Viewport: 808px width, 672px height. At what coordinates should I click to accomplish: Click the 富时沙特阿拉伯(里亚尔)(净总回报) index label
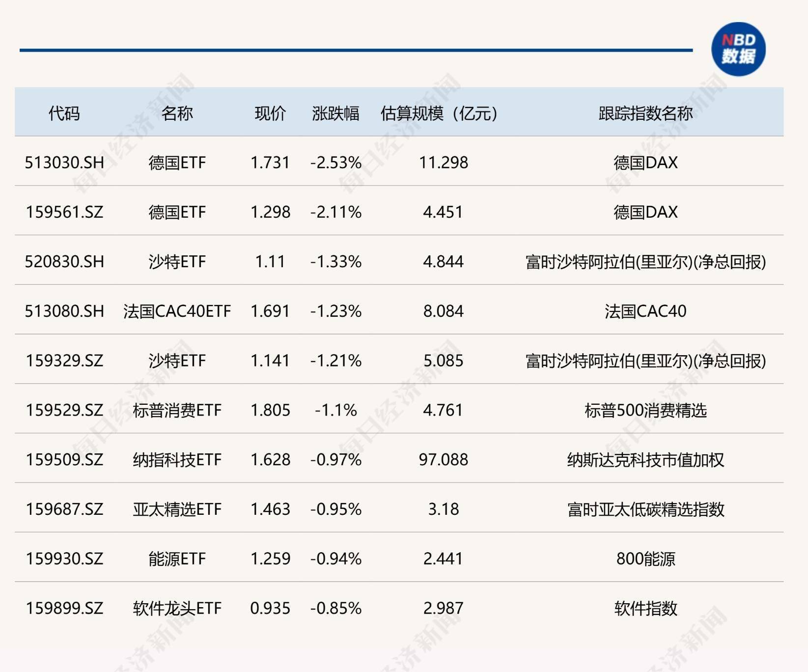pos(645,262)
